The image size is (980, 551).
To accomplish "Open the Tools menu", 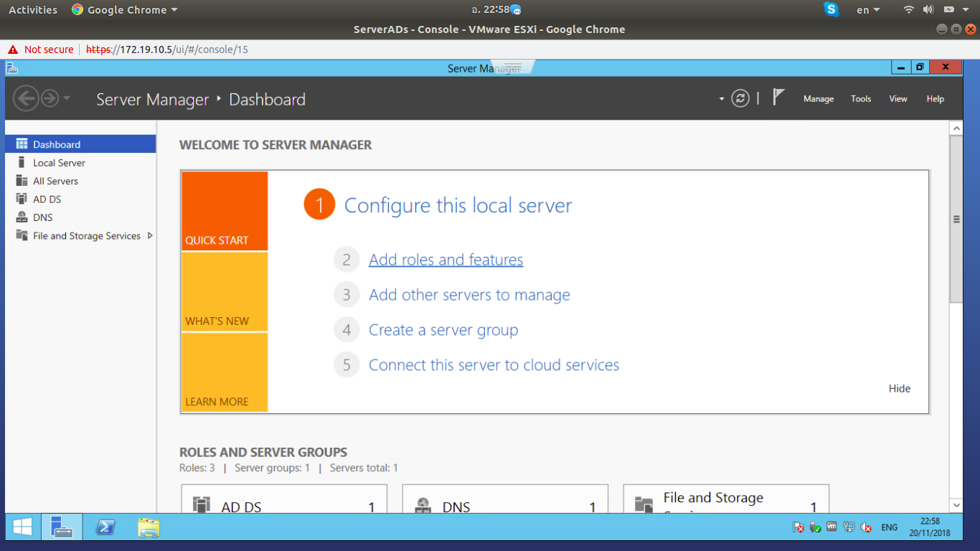I will point(861,99).
